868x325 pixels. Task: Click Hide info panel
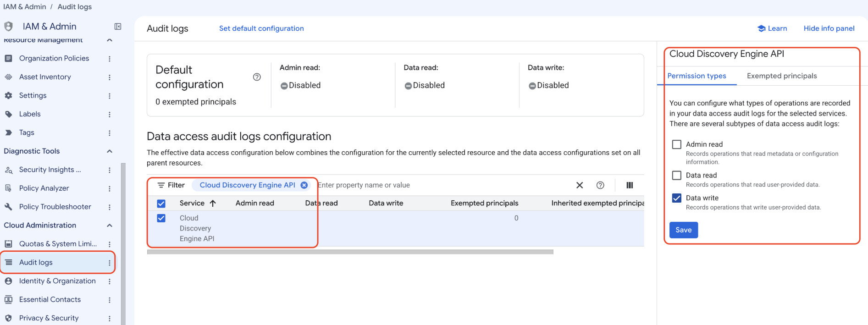coord(829,28)
